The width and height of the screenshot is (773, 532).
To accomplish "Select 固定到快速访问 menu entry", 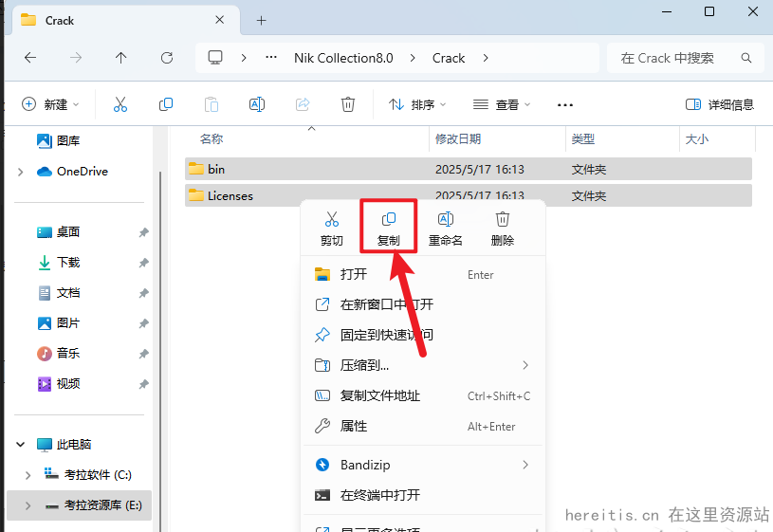I will click(x=423, y=336).
